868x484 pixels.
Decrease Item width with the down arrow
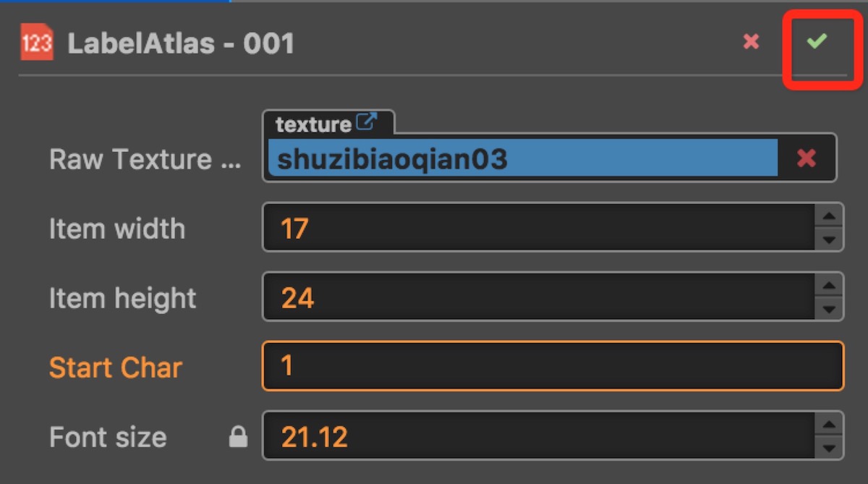tap(829, 239)
